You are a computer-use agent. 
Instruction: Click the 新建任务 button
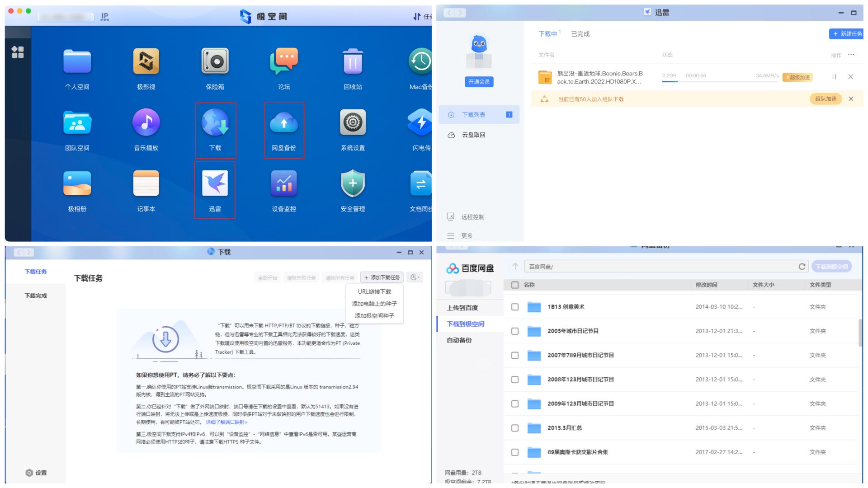[847, 34]
